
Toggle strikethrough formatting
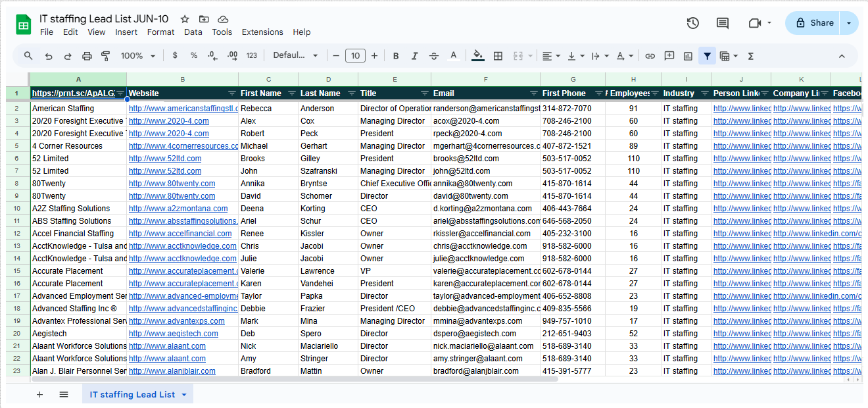tap(434, 56)
